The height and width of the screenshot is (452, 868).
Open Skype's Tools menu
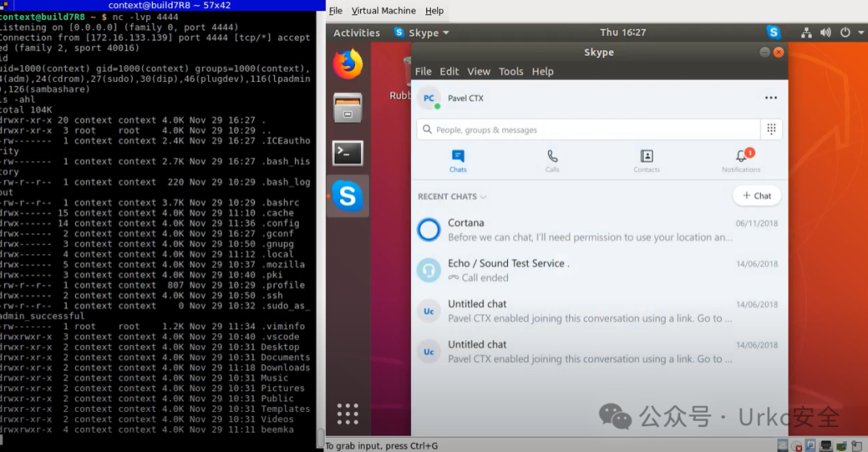[x=511, y=72]
